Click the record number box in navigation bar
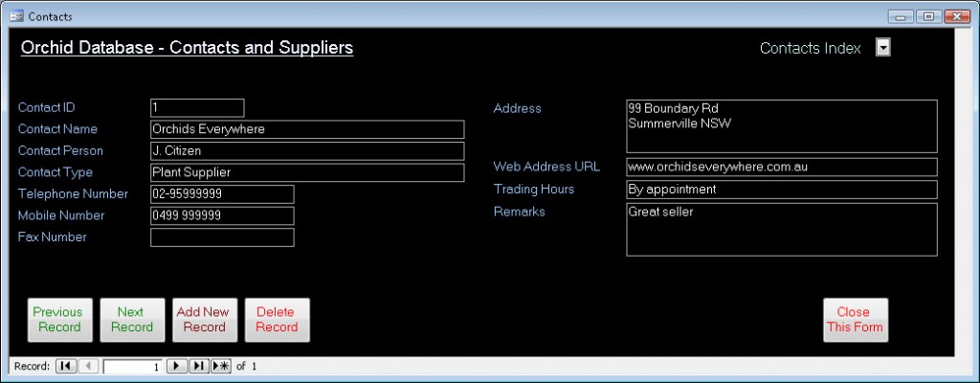The width and height of the screenshot is (980, 383). pos(133,366)
